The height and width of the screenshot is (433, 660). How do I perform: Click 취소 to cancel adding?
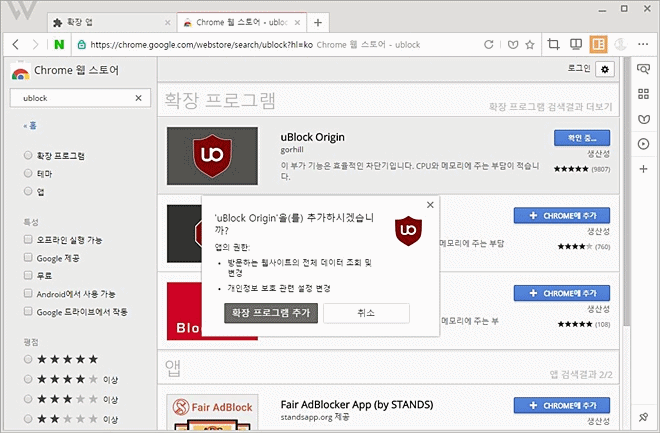pyautogui.click(x=366, y=313)
